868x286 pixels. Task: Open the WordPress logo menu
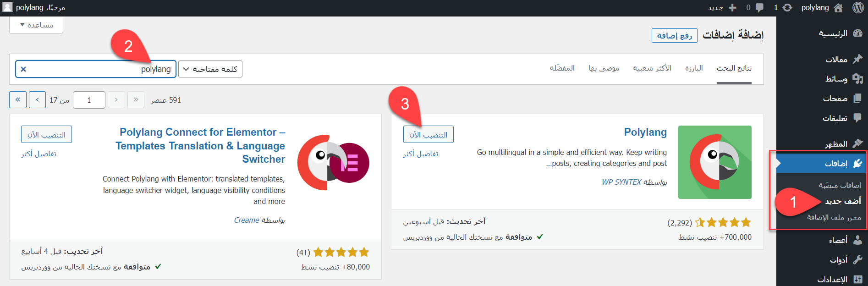coord(858,7)
